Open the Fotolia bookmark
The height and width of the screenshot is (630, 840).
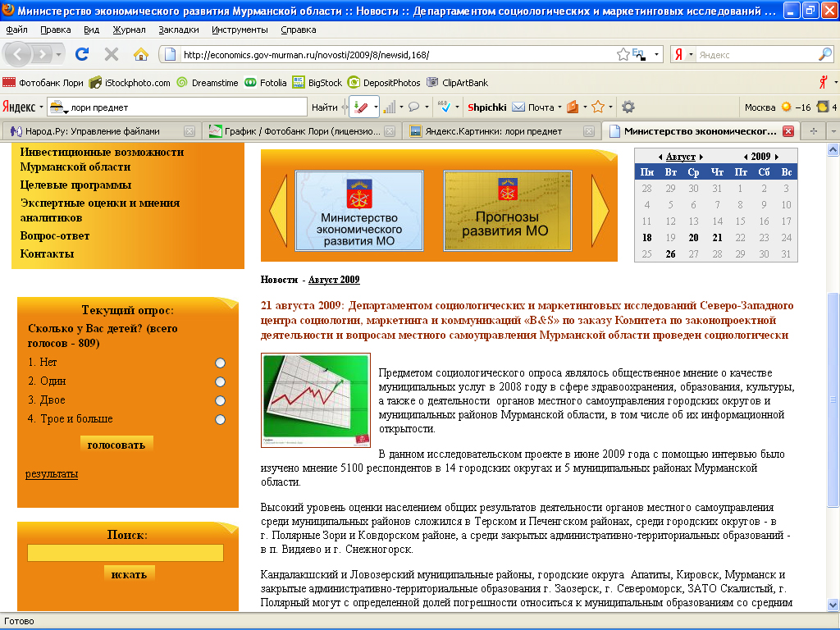click(266, 83)
